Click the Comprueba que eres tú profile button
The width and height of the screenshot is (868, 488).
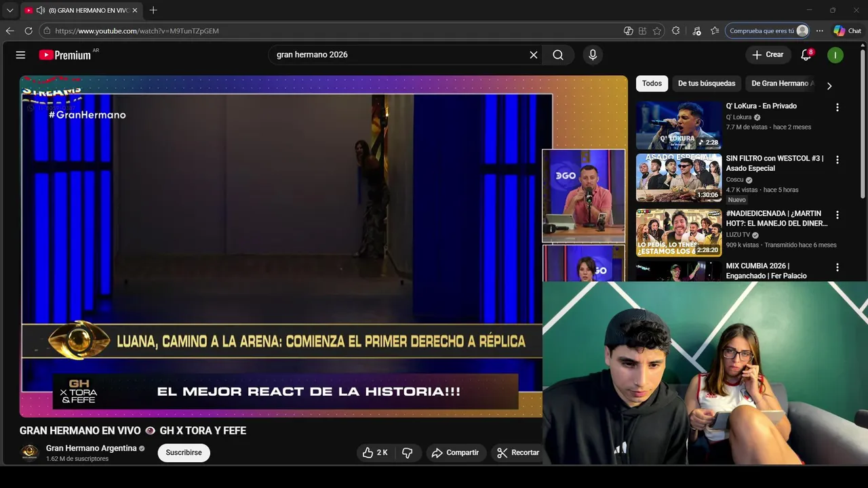click(768, 30)
